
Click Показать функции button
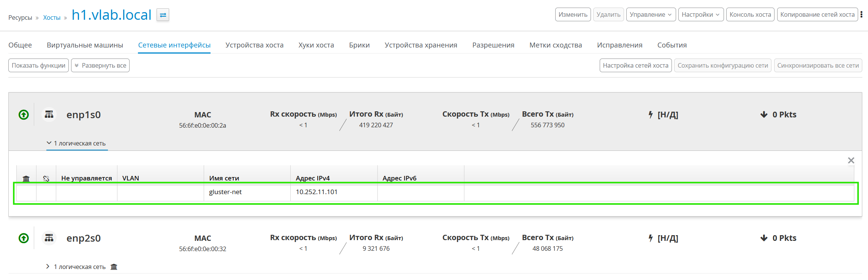[38, 65]
